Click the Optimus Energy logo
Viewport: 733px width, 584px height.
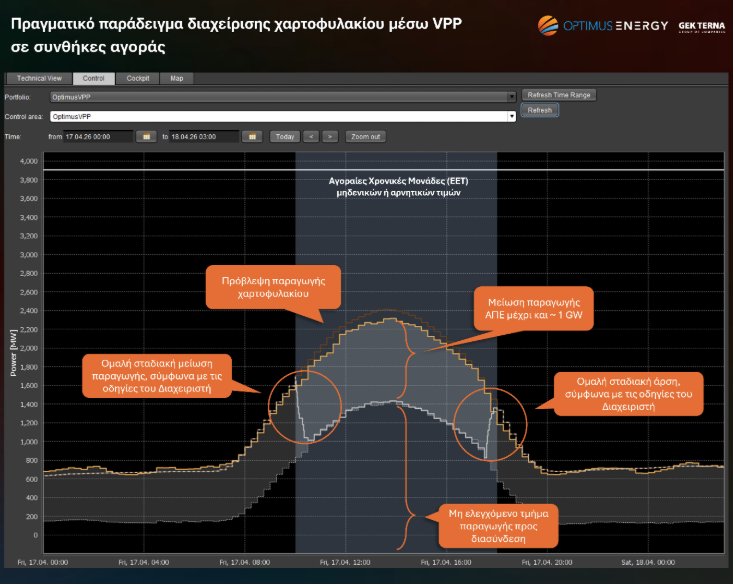(x=603, y=26)
